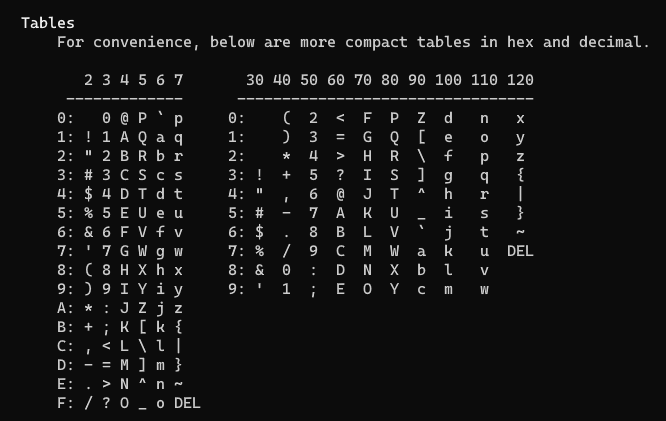Click row label F: in hex table
Screen dimensions: 666x421
coord(66,403)
